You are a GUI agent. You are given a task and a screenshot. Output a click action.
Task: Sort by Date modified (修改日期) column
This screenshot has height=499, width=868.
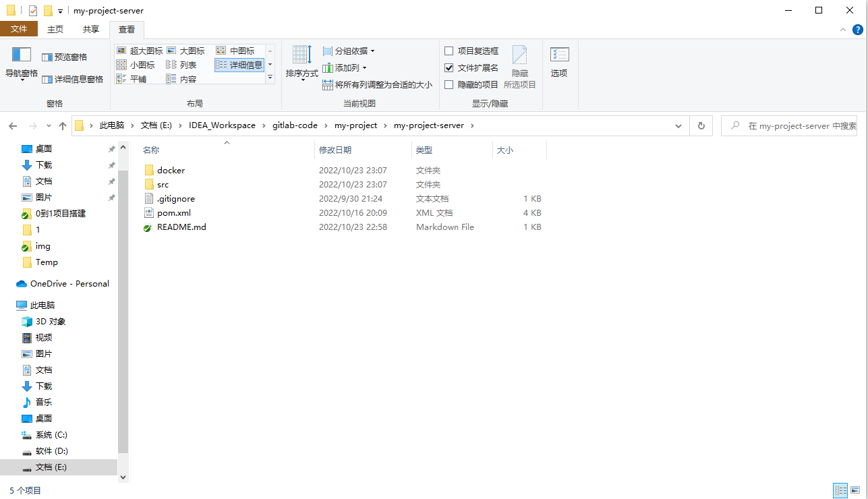[x=363, y=150]
